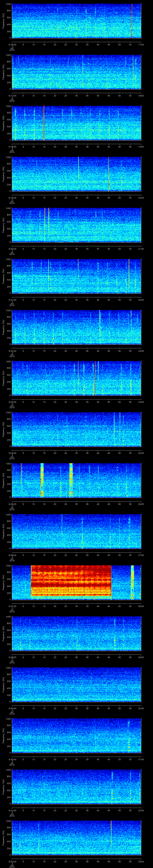Select the red spike at 45 s in 9:19 spectrogram
The width and height of the screenshot is (153, 868).
click(x=109, y=174)
